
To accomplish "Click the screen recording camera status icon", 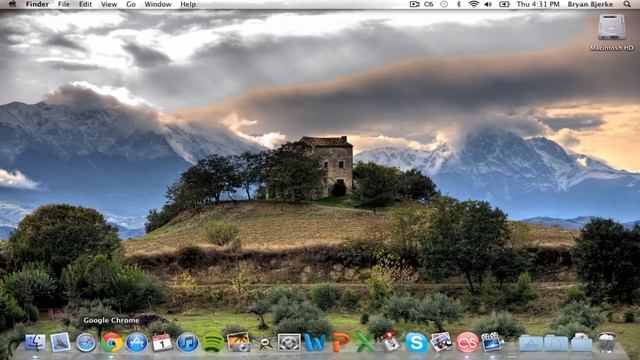I will pos(414,4).
